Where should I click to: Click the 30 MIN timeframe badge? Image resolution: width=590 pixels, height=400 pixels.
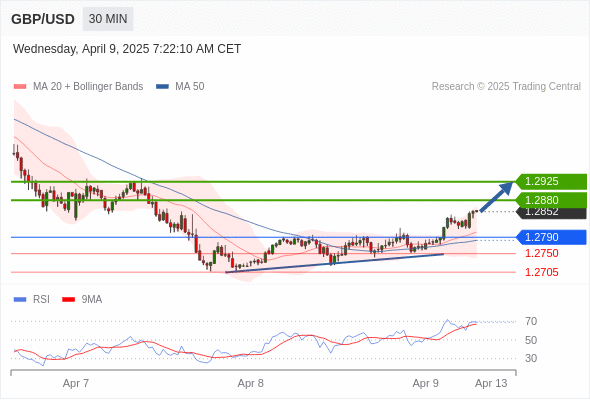click(108, 19)
